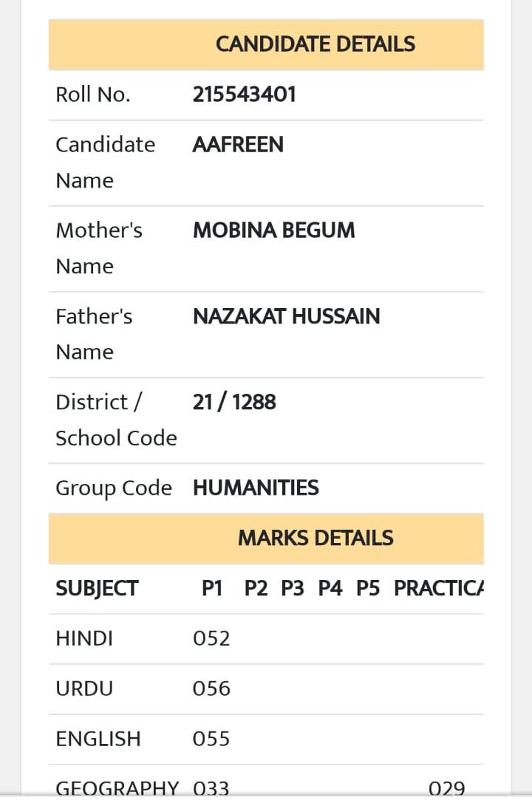Click candidate name AAFREEN
Screen dimensions: 532x806
[x=238, y=145]
